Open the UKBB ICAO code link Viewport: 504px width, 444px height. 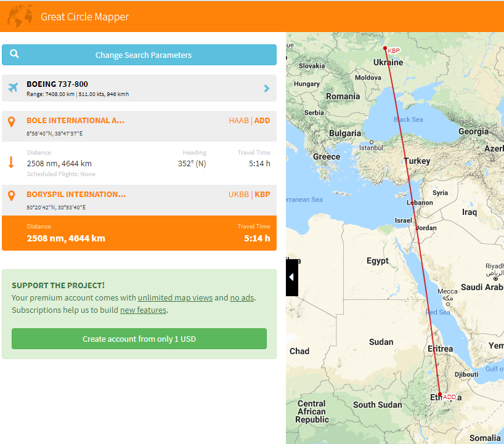click(238, 195)
